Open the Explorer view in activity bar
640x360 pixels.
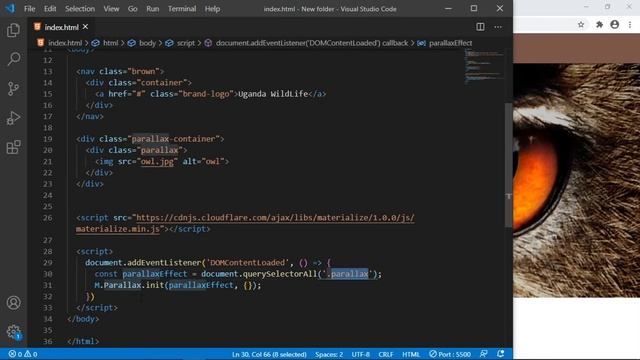(x=13, y=30)
